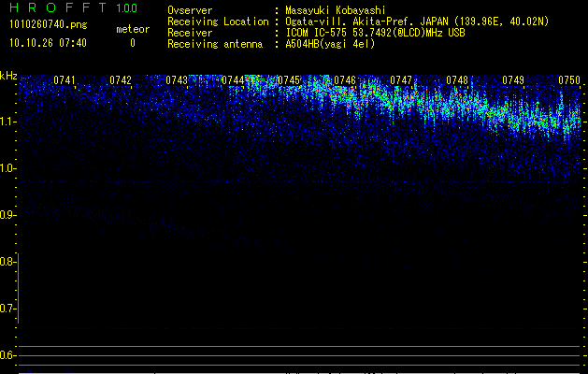Click the 'Ovserver' field label
This screenshot has height=374, width=588.
pos(190,10)
